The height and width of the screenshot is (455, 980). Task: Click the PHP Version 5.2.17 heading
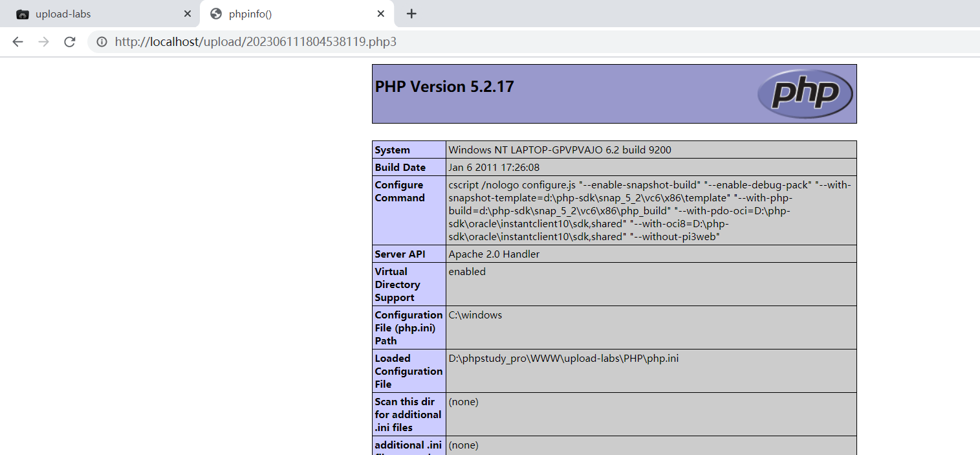click(x=444, y=87)
